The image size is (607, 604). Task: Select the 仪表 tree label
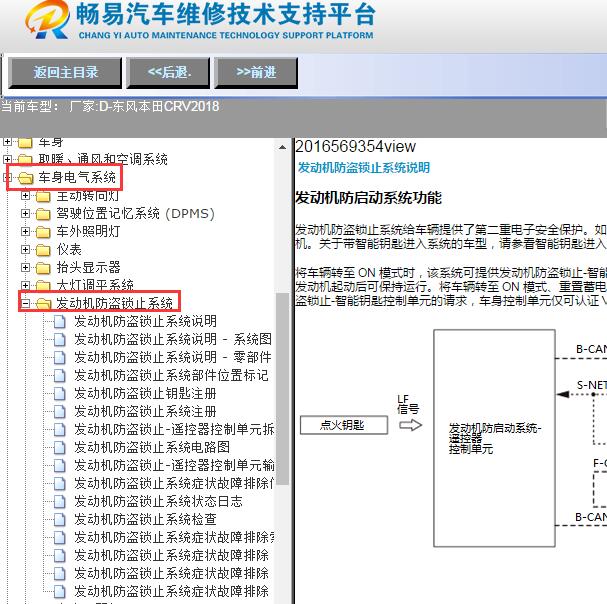click(x=69, y=249)
